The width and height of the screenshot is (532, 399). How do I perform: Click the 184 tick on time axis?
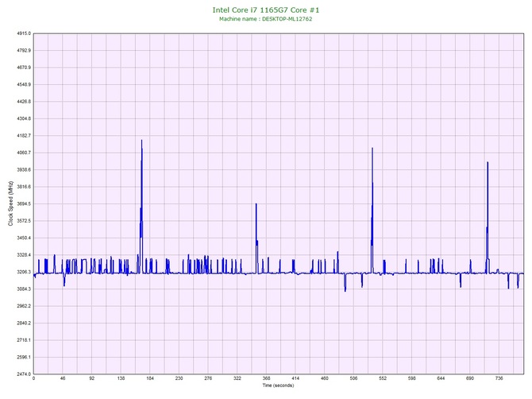(x=150, y=378)
